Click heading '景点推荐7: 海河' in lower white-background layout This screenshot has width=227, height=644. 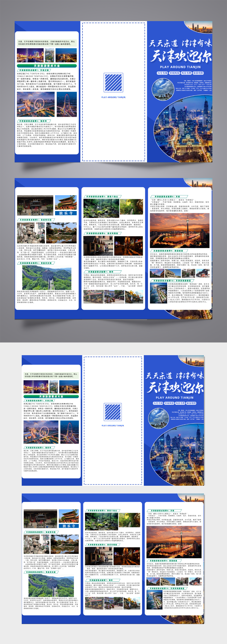pos(102,580)
